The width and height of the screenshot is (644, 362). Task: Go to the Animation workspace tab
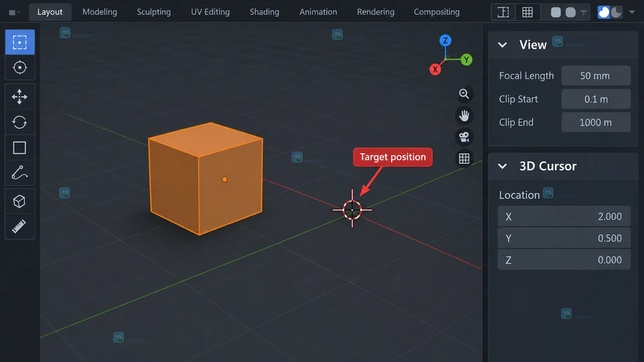[x=318, y=12]
